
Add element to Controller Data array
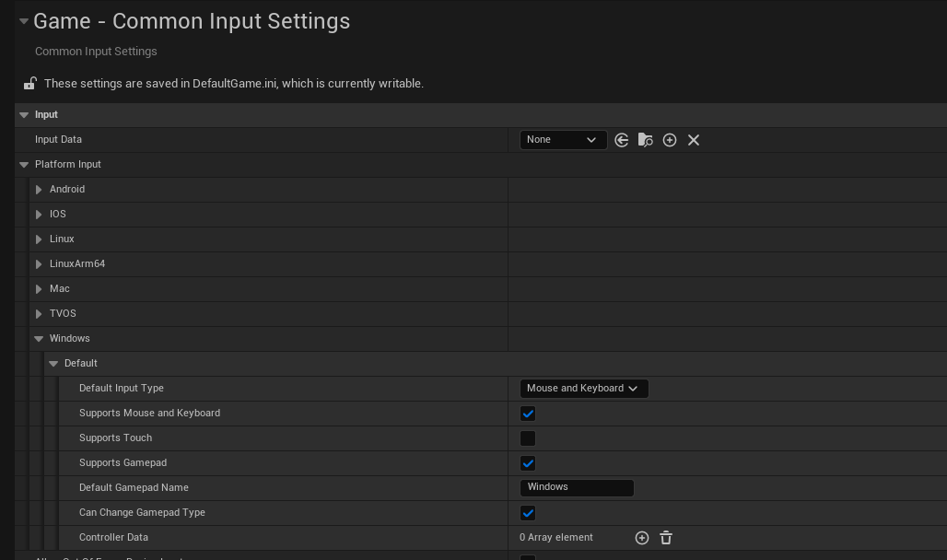(x=642, y=538)
